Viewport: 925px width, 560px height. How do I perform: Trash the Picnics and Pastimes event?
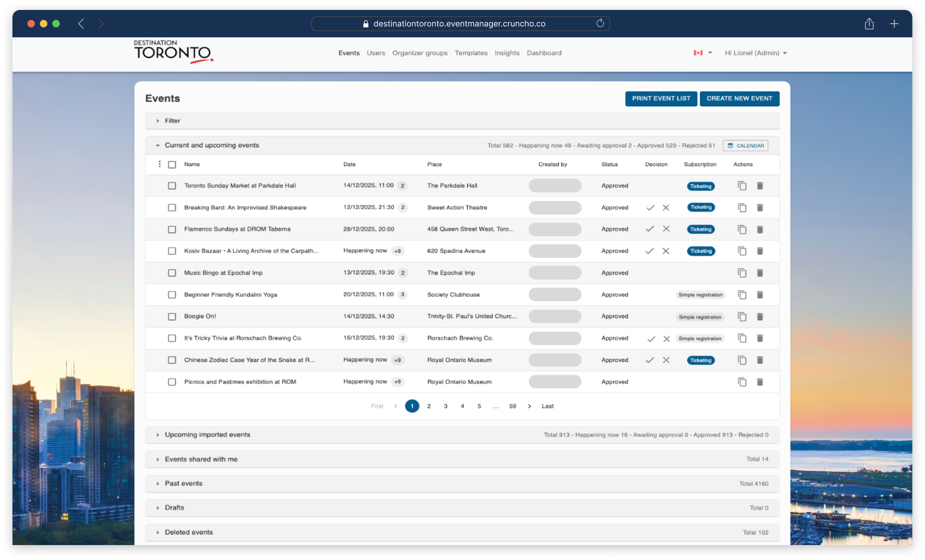coord(760,382)
